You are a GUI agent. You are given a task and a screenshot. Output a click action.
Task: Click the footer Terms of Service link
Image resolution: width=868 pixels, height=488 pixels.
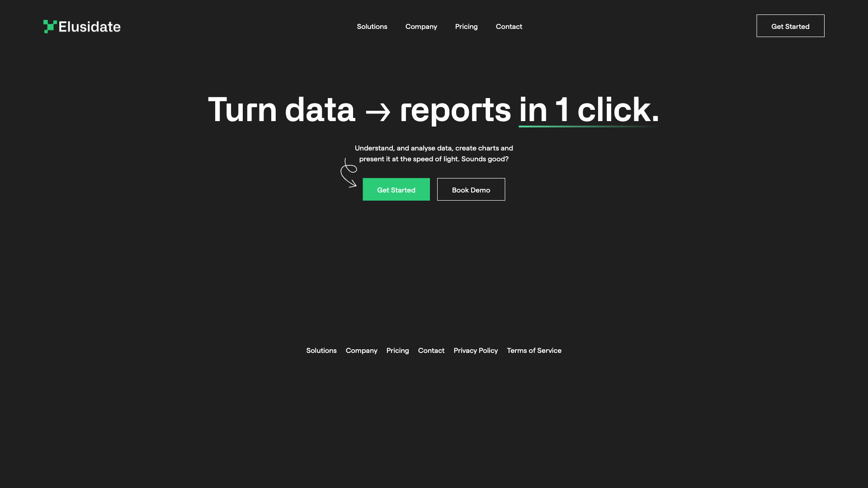534,350
